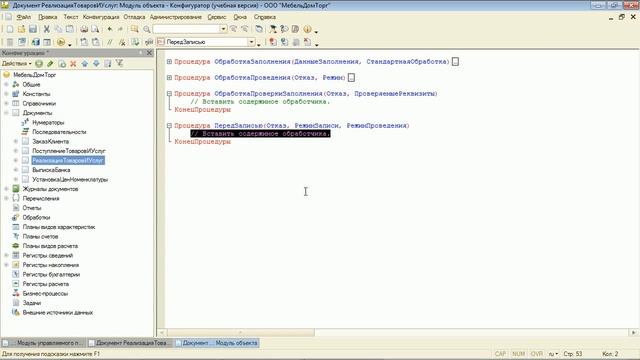Click the Open file toolbar icon
Image resolution: width=640 pixels, height=360 pixels.
click(21, 29)
